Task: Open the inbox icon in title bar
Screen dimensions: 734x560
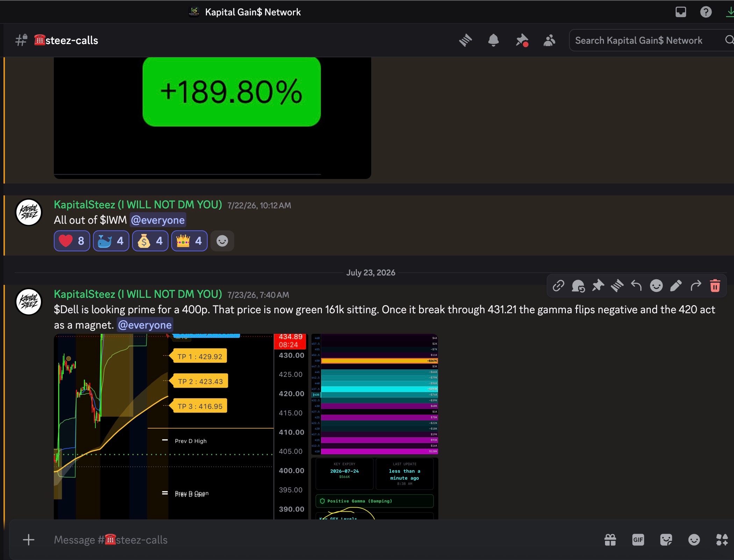Action: coord(681,12)
